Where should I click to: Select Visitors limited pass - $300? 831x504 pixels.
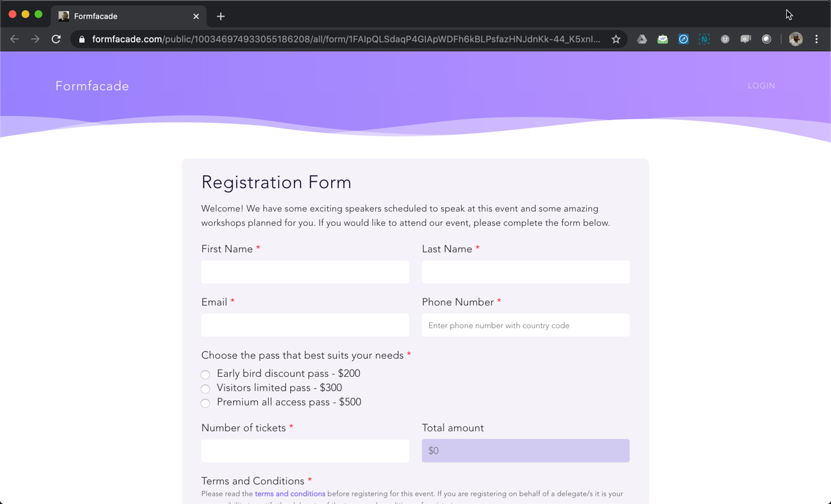(205, 389)
